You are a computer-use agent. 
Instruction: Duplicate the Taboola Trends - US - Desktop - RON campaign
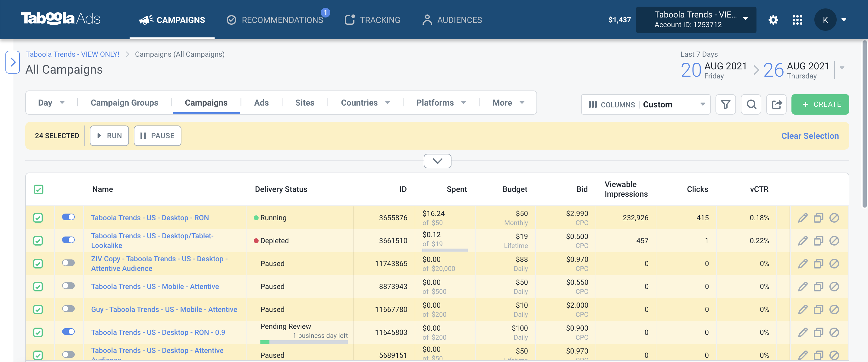(x=819, y=218)
